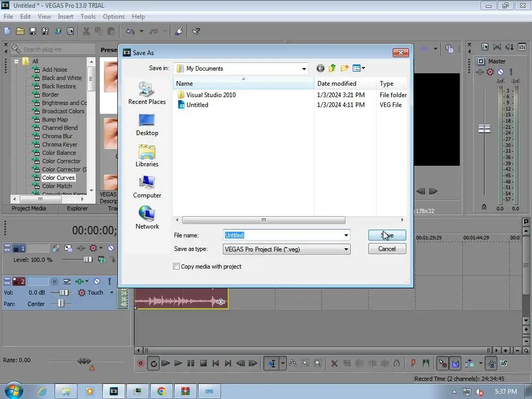The height and width of the screenshot is (399, 532).
Task: Open Network in Save As sidebar
Action: 147,218
